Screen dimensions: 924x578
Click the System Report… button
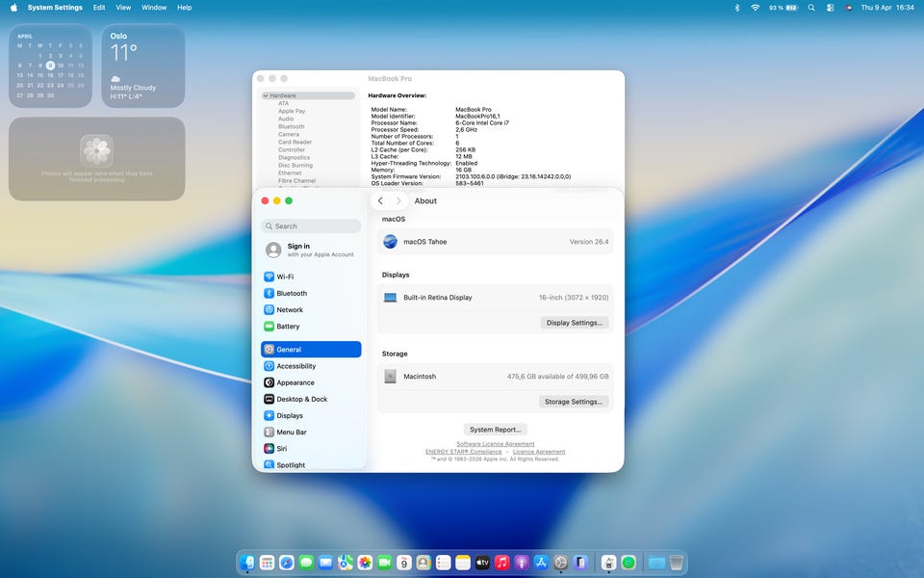click(x=495, y=430)
